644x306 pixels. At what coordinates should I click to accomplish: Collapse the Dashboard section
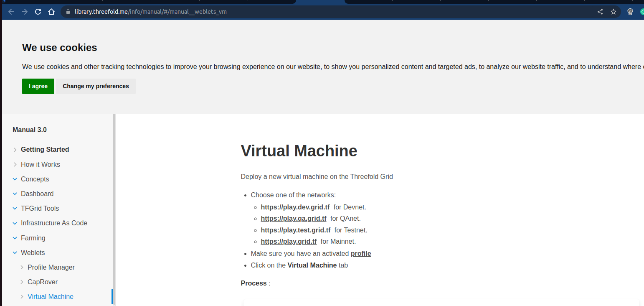37,194
